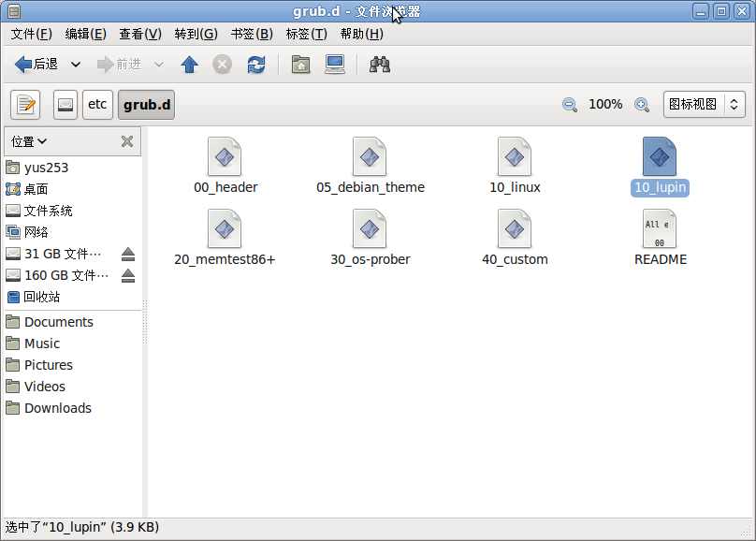The image size is (756, 541).
Task: Reload the current folder
Action: pyautogui.click(x=256, y=65)
